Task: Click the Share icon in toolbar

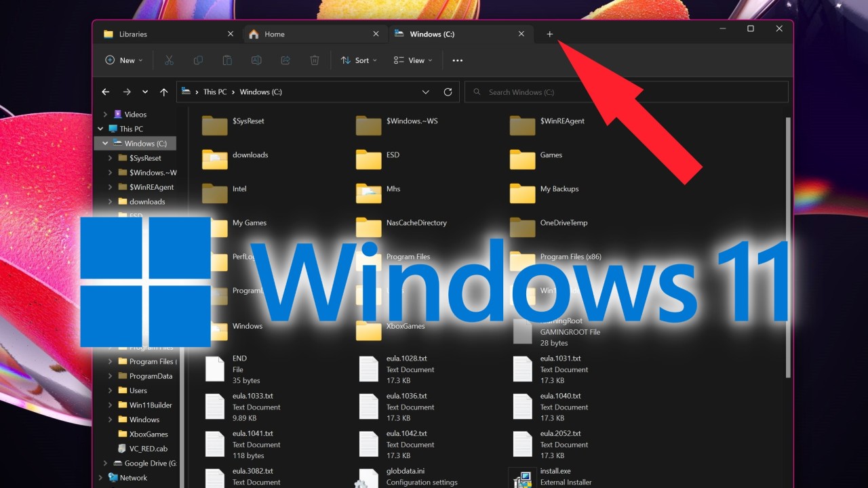Action: tap(285, 60)
